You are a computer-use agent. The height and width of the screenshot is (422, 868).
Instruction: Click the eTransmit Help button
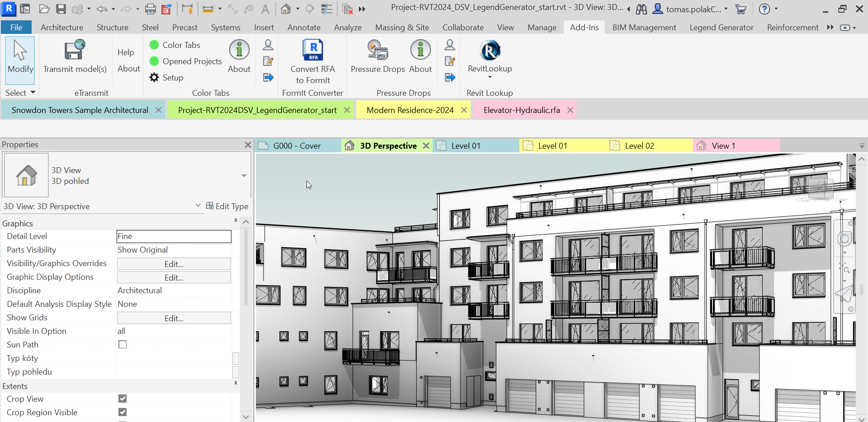click(x=126, y=52)
